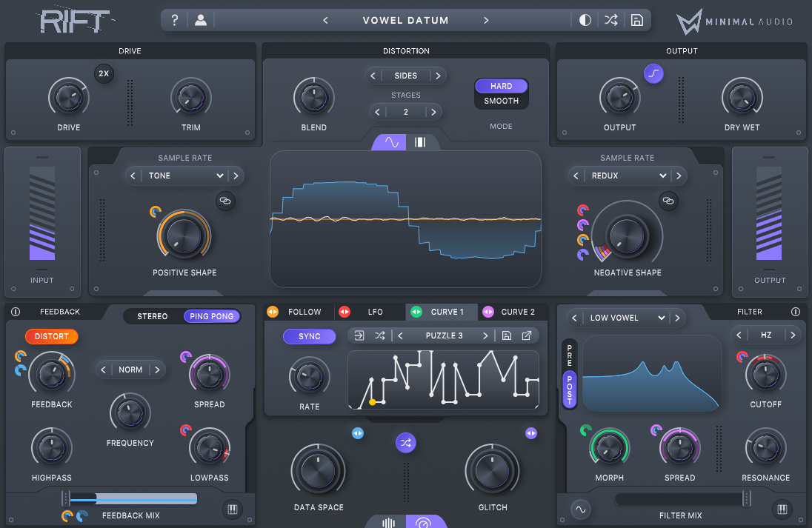This screenshot has width=812, height=528.
Task: Click the keyboard icon next to Filter Mix
Action: (x=782, y=509)
